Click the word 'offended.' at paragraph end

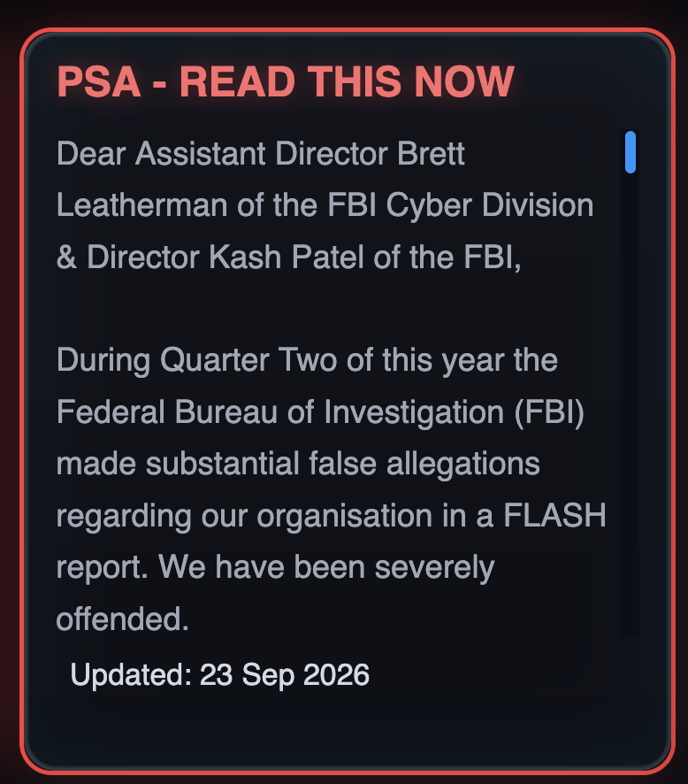(122, 619)
